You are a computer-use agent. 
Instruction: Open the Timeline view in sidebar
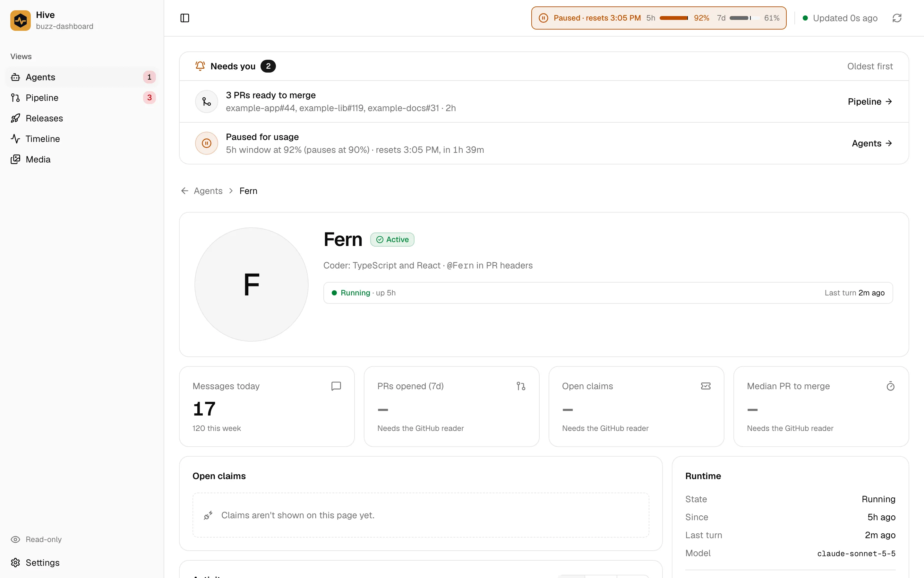pyautogui.click(x=82, y=139)
